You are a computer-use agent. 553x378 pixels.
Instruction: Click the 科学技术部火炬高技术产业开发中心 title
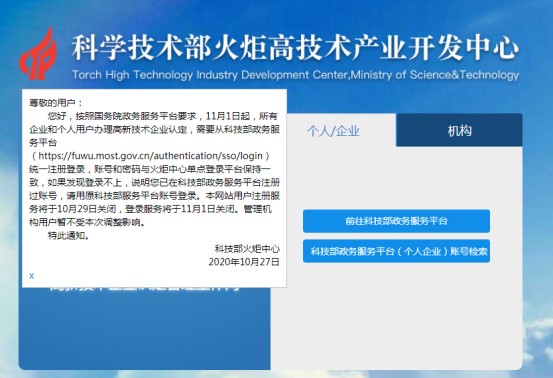[x=295, y=47]
